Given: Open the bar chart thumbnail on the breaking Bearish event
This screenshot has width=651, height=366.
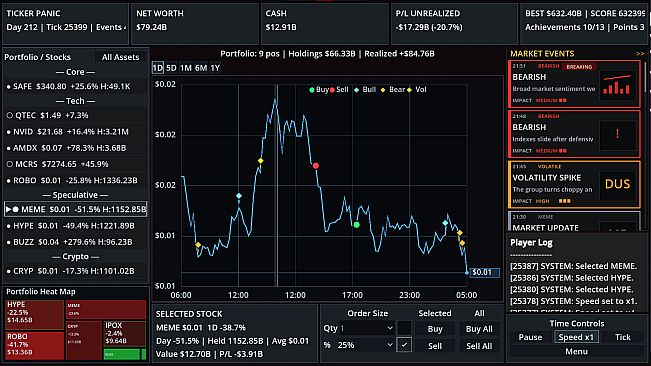Looking at the screenshot, I should [617, 85].
